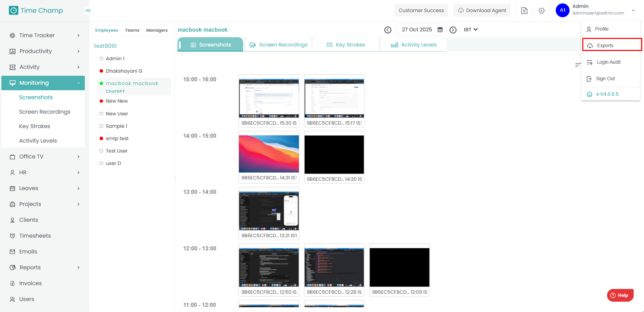Click the Activity sidebar icon
644x312 pixels.
pos(12,67)
